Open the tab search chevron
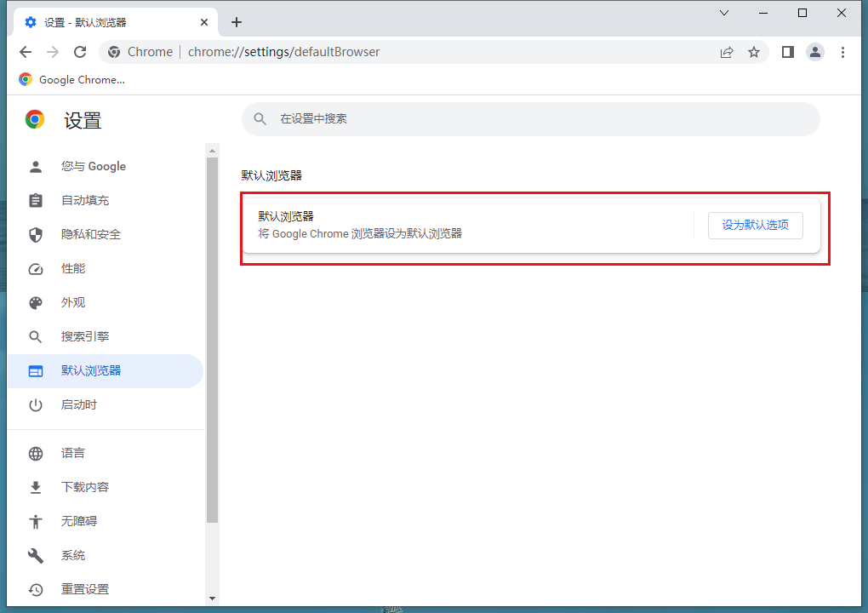 coord(724,13)
